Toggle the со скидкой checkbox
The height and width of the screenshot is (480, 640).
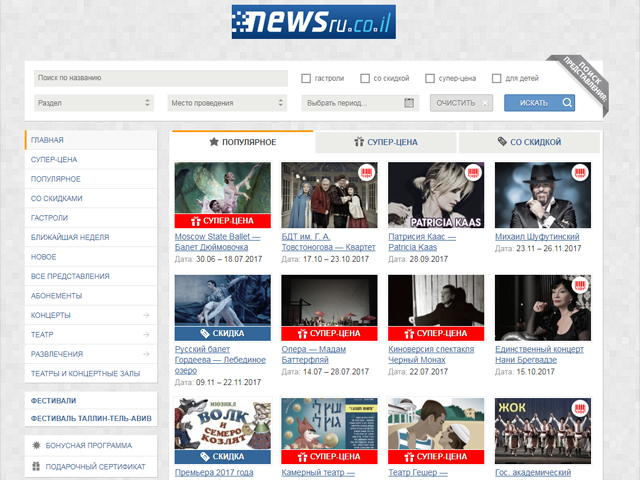point(365,78)
